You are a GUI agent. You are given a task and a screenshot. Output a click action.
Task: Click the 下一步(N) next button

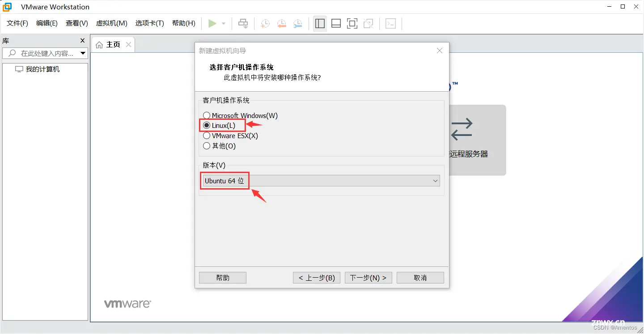coord(369,278)
